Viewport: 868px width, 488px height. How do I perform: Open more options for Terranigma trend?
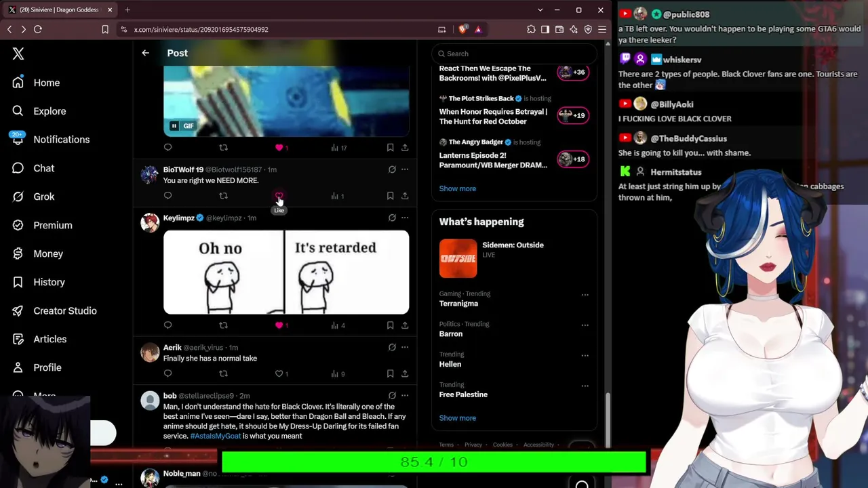click(x=585, y=295)
